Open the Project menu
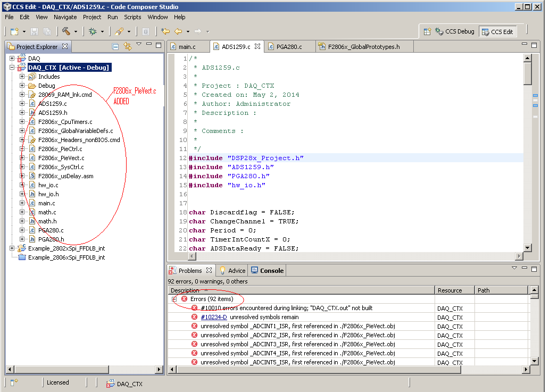The height and width of the screenshot is (392, 558). click(x=91, y=17)
